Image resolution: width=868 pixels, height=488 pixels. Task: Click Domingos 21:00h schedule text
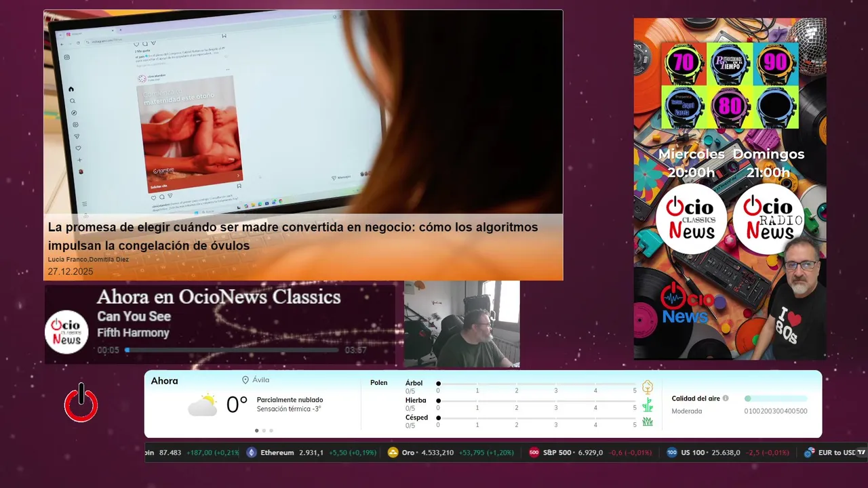768,163
